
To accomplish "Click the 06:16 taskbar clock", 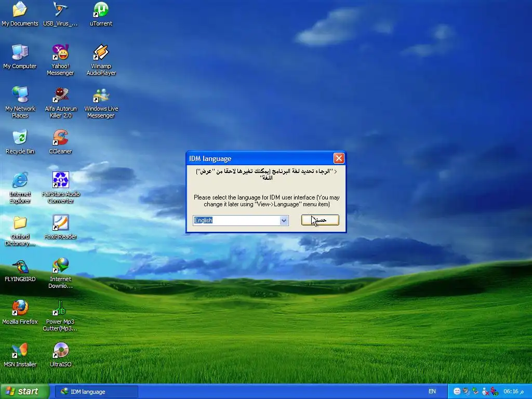I will pos(514,392).
